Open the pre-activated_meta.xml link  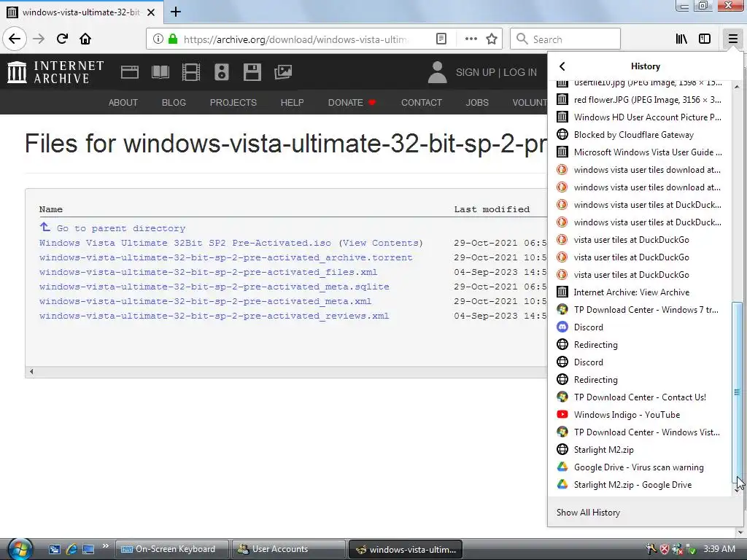(x=205, y=301)
